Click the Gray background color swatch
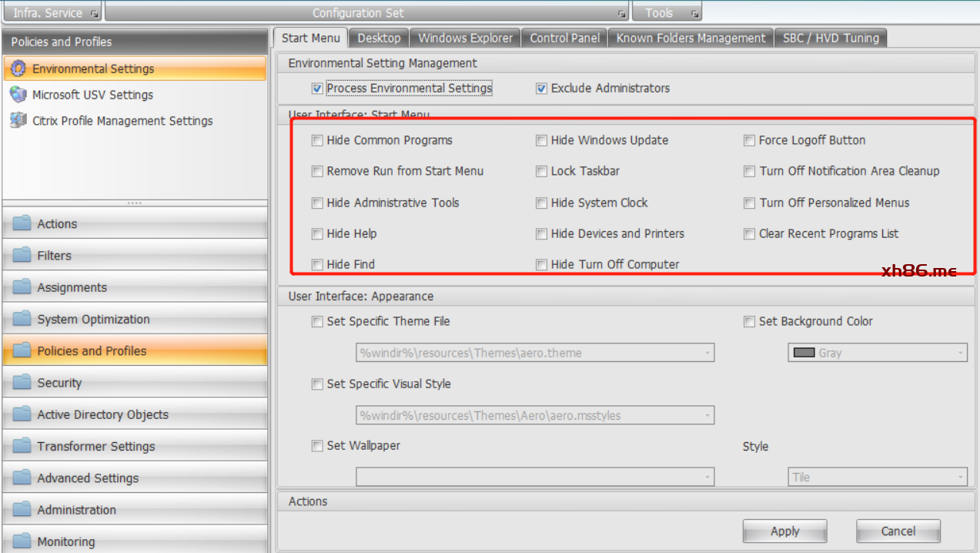Viewport: 980px width, 553px height. click(804, 353)
